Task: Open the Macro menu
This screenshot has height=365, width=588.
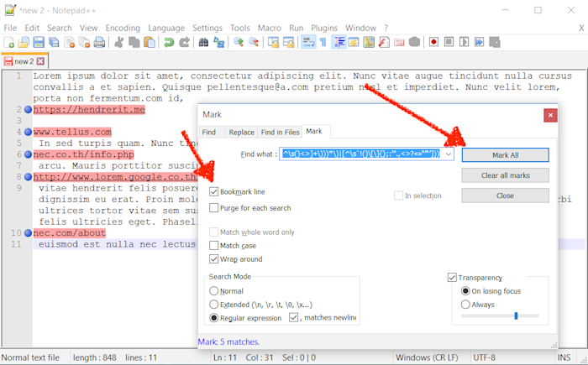Action: click(270, 28)
